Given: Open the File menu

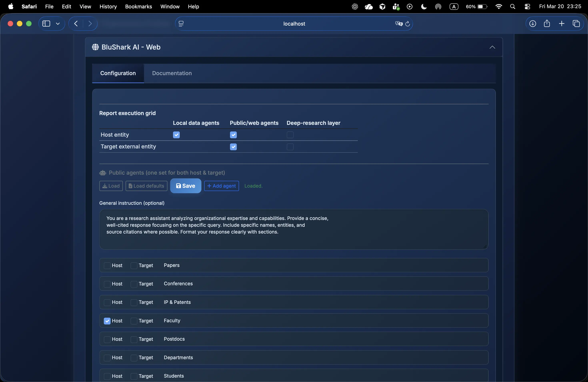Looking at the screenshot, I should (x=49, y=7).
